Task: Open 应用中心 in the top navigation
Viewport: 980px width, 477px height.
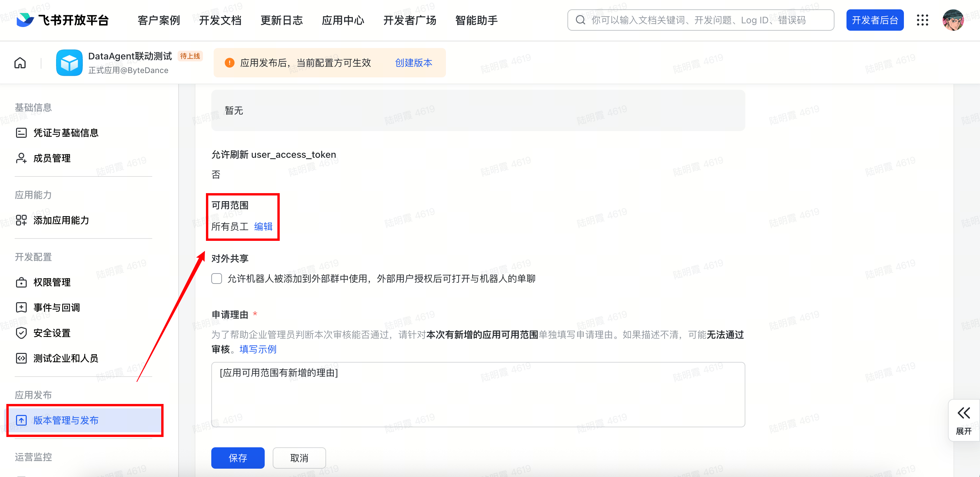Action: pyautogui.click(x=343, y=20)
